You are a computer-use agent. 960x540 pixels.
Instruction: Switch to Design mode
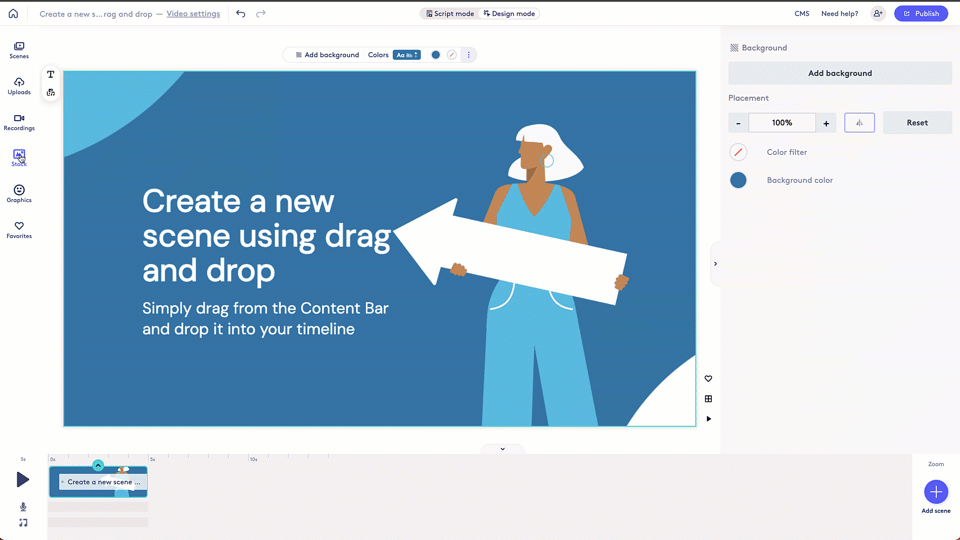pyautogui.click(x=509, y=14)
